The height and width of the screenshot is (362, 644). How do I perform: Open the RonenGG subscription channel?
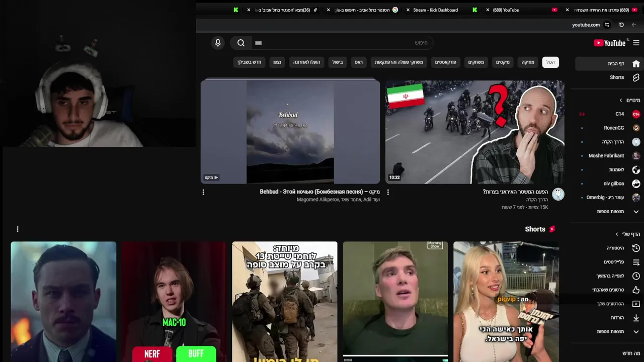pyautogui.click(x=608, y=128)
